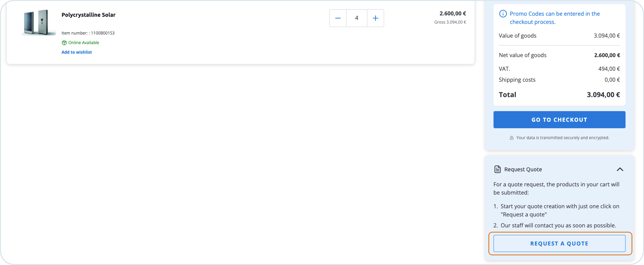Click the green Online Available package icon
This screenshot has height=265, width=644.
(x=64, y=43)
